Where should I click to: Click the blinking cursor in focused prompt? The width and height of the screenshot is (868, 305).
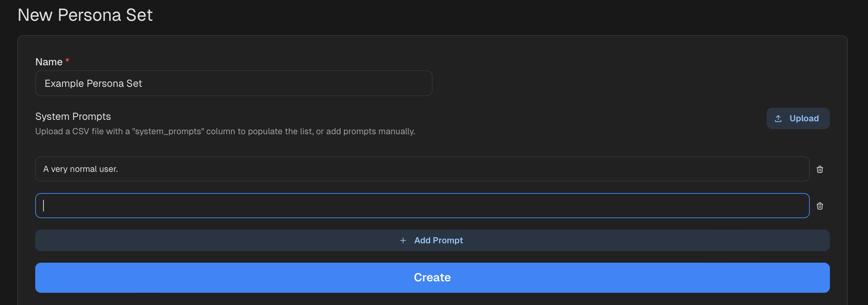pos(43,206)
